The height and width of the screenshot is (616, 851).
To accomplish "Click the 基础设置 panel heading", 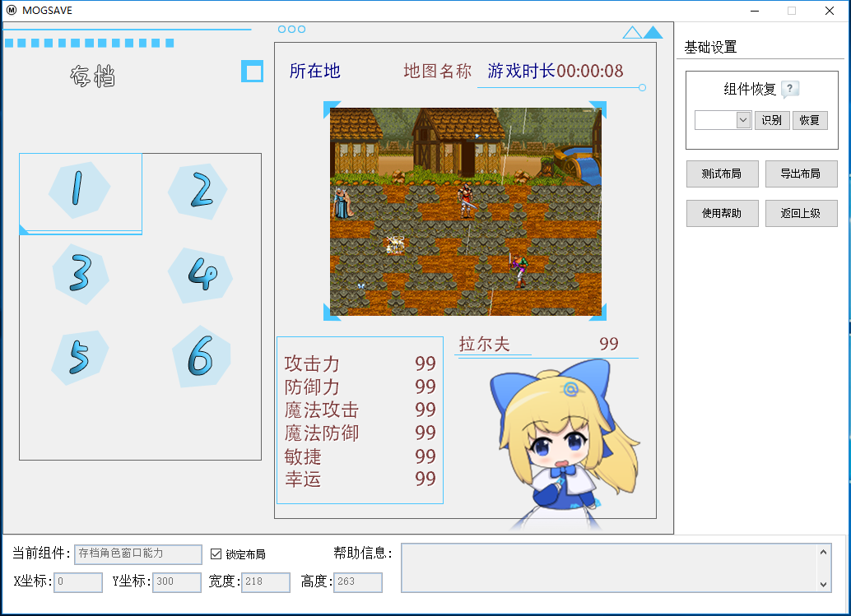I will point(710,47).
